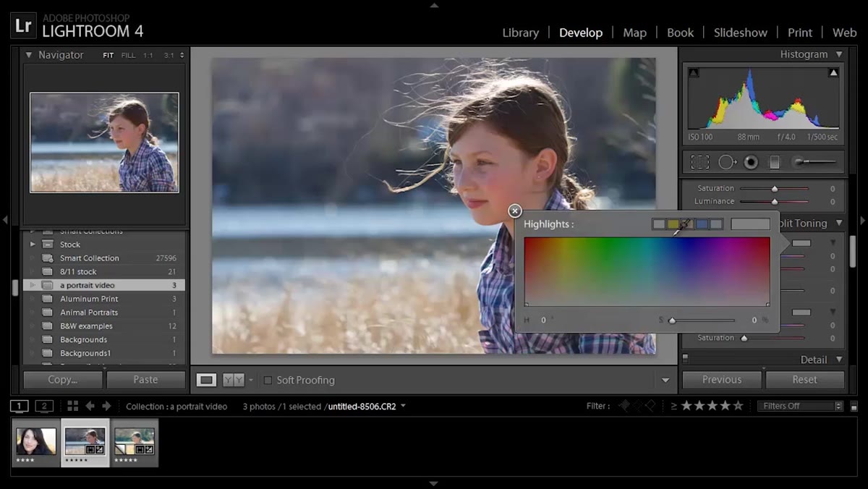Open Navigator zoom level menu arrows
Image resolution: width=868 pixels, height=489 pixels.
[182, 55]
